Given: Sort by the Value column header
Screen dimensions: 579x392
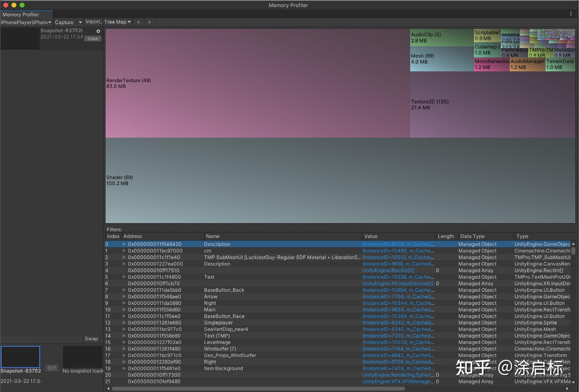Looking at the screenshot, I should coord(399,236).
